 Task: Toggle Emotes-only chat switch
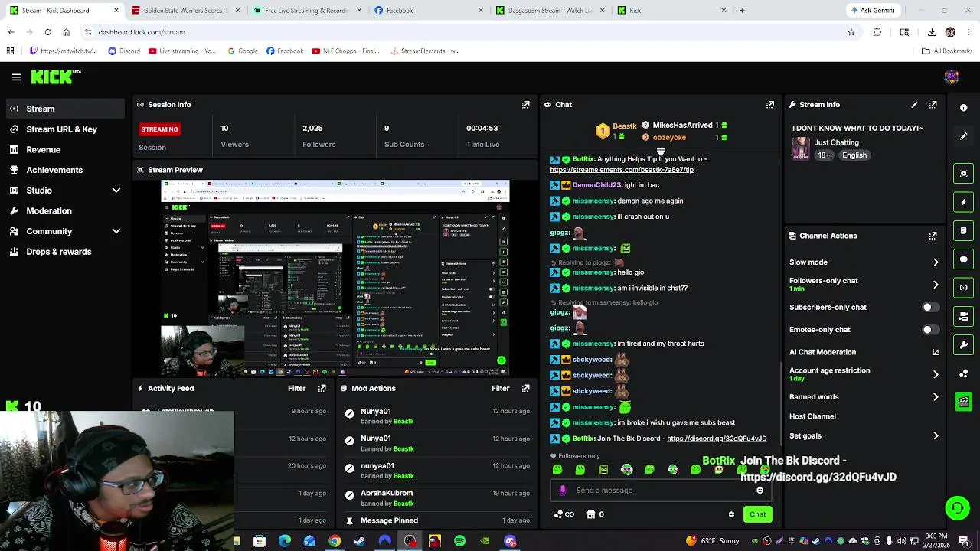point(930,330)
